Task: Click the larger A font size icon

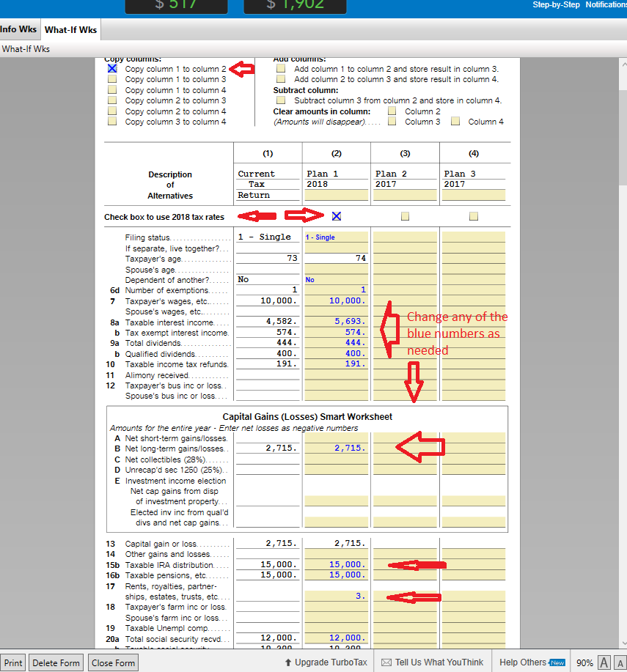Action: point(604,662)
